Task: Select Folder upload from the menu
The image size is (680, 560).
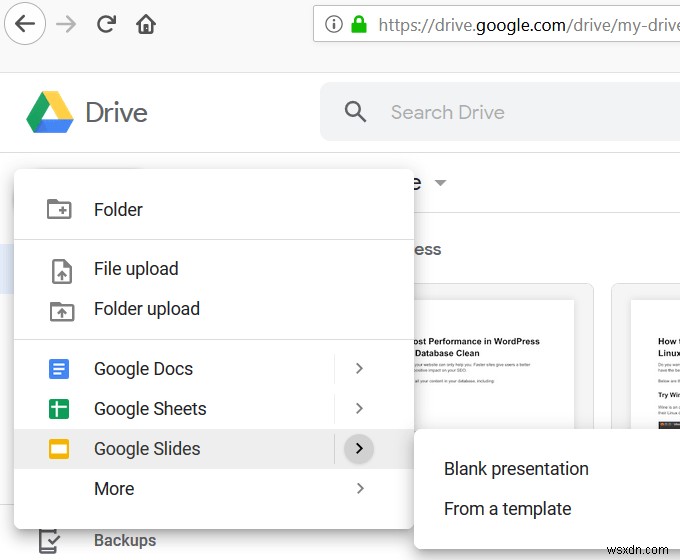Action: pos(146,309)
